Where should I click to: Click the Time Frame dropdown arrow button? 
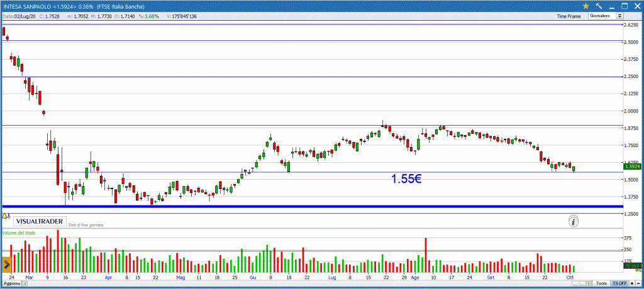[x=619, y=16]
